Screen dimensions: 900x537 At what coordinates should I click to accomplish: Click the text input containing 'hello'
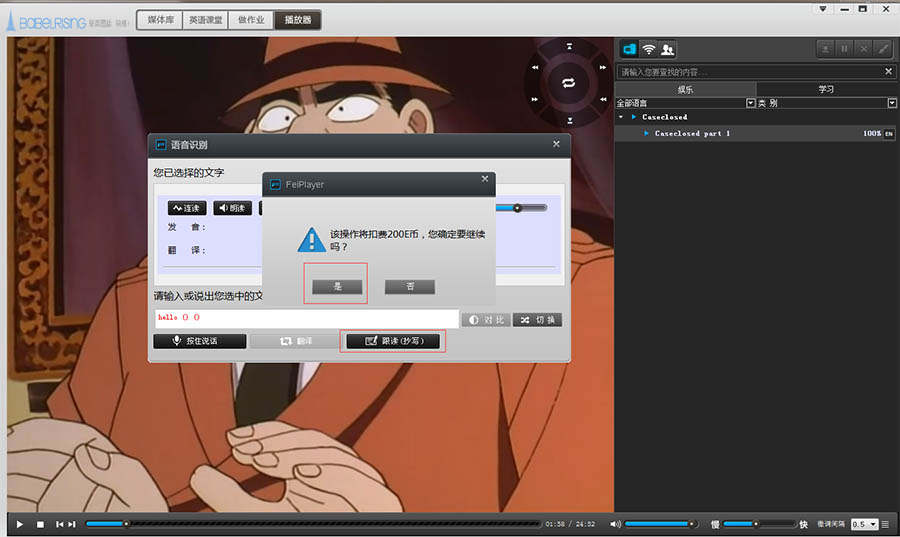(307, 317)
